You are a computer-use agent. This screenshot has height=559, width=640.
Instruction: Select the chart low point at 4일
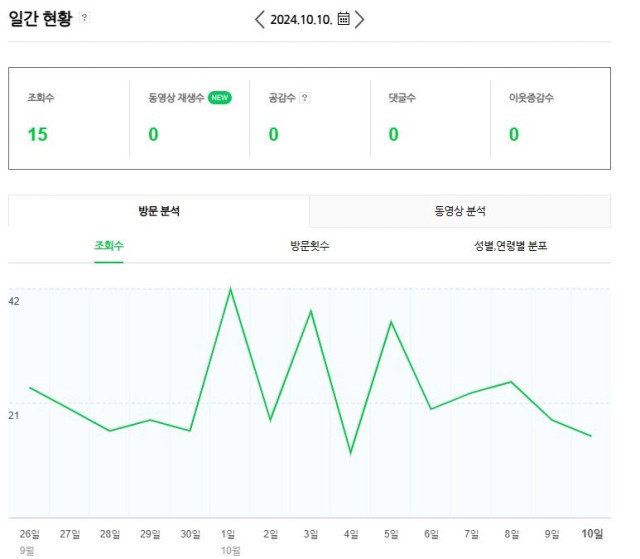351,453
